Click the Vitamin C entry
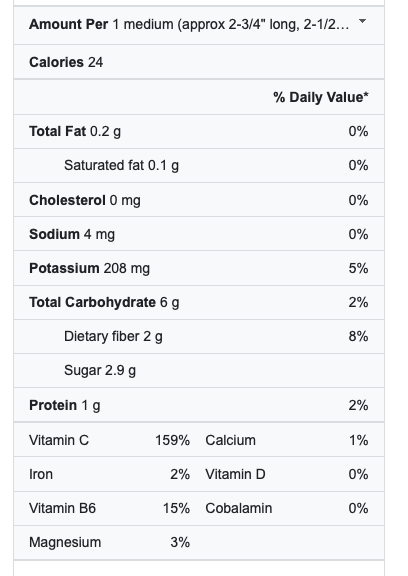 [x=109, y=440]
